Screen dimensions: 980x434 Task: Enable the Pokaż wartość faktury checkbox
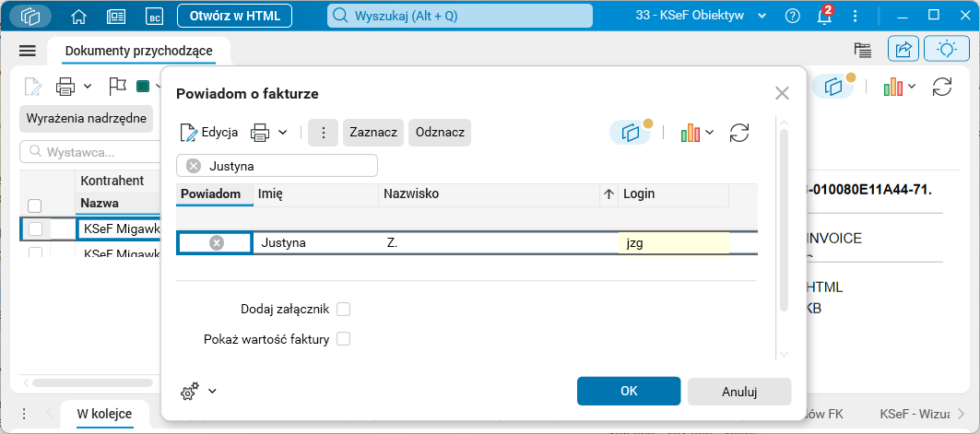coord(343,340)
